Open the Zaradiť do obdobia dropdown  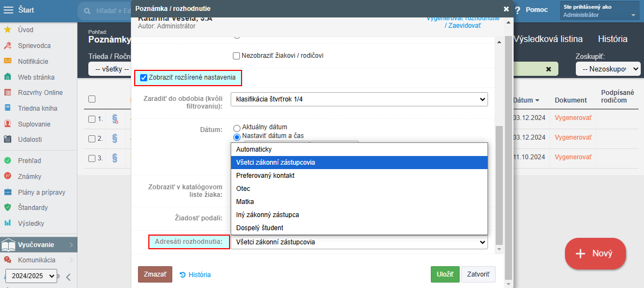(359, 99)
